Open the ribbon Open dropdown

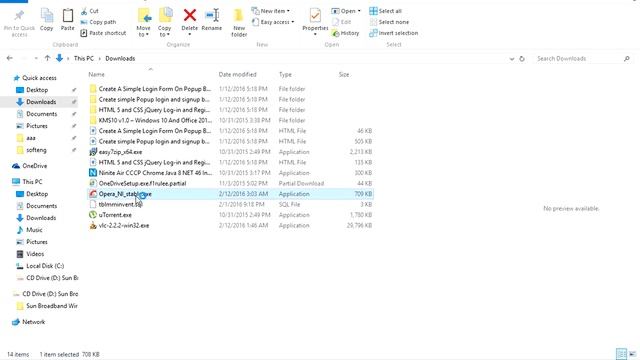[347, 11]
